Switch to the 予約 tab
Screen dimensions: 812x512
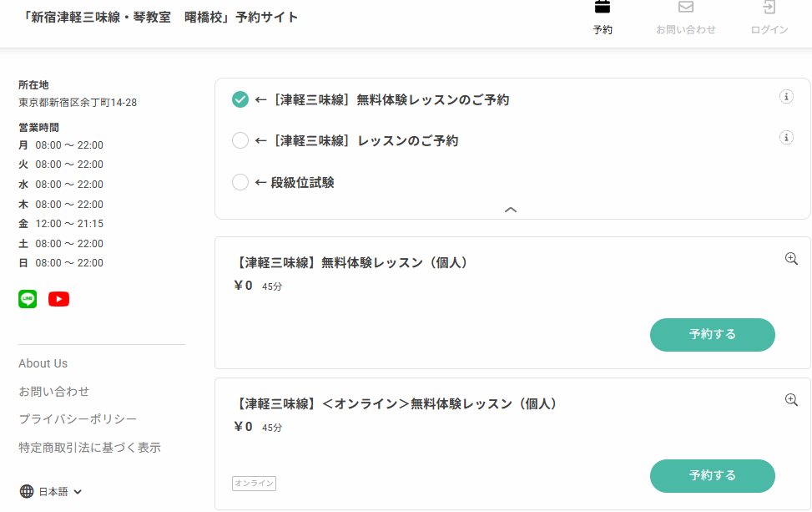(x=603, y=18)
